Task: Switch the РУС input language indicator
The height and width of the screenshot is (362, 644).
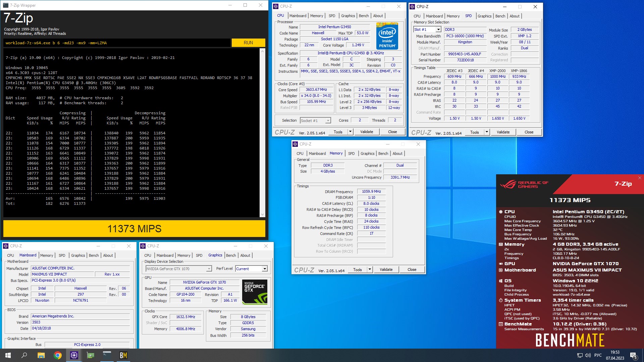Action: tap(598, 355)
